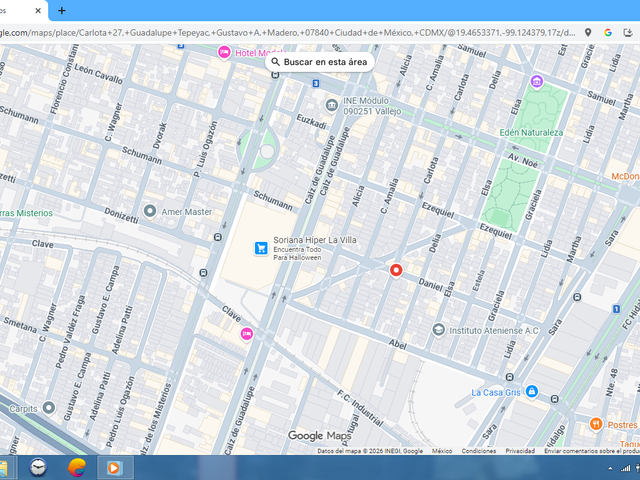640x480 pixels.
Task: Click the blue line 1 station marker near FC Hidalgo
Action: click(x=616, y=309)
